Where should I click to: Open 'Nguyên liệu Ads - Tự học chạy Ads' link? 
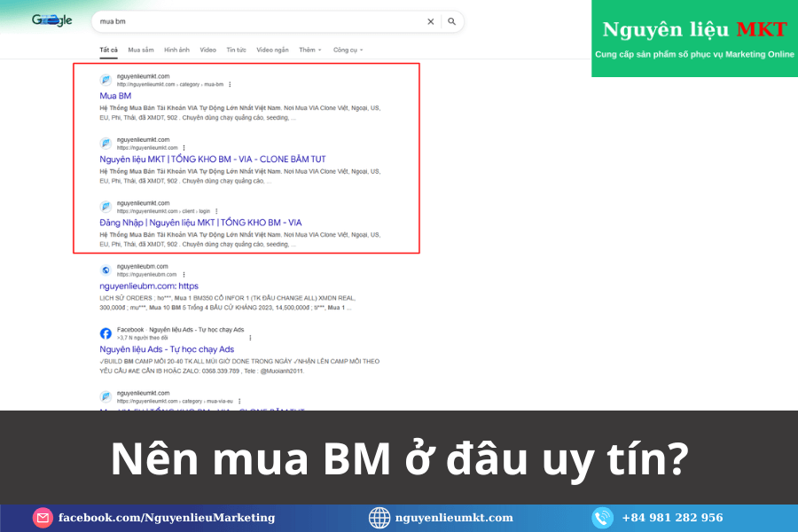pyautogui.click(x=167, y=349)
